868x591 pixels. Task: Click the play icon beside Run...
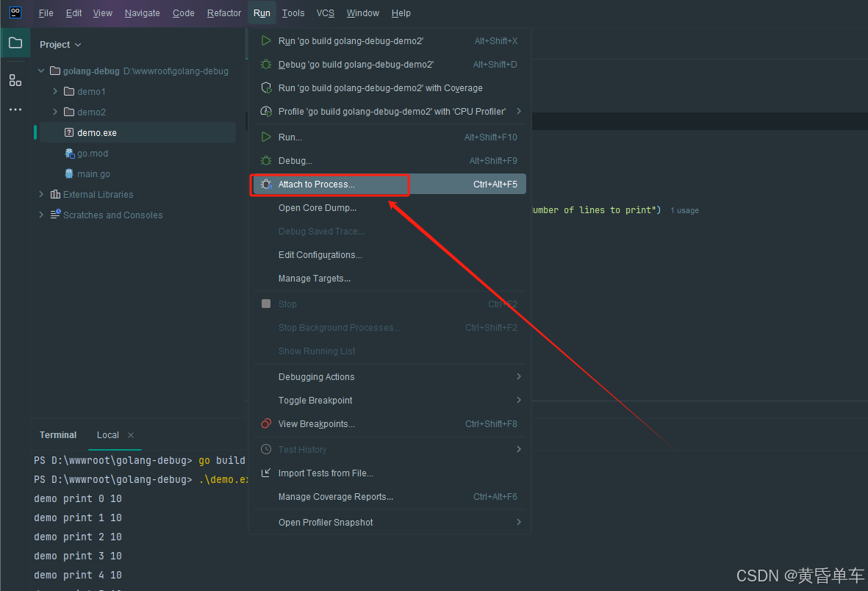(x=266, y=137)
